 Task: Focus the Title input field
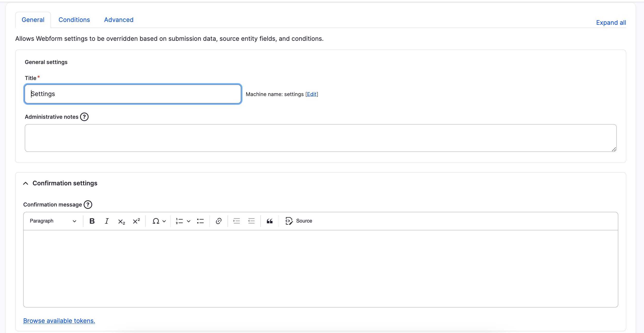pyautogui.click(x=133, y=94)
